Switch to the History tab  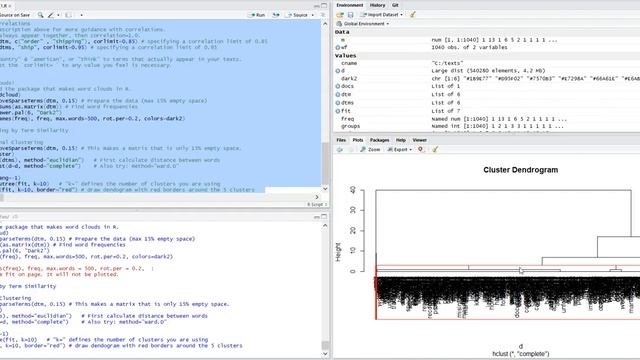click(377, 5)
